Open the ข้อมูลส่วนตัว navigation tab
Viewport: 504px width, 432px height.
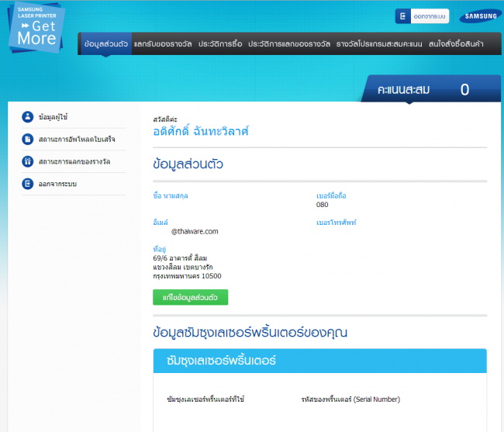coord(105,43)
